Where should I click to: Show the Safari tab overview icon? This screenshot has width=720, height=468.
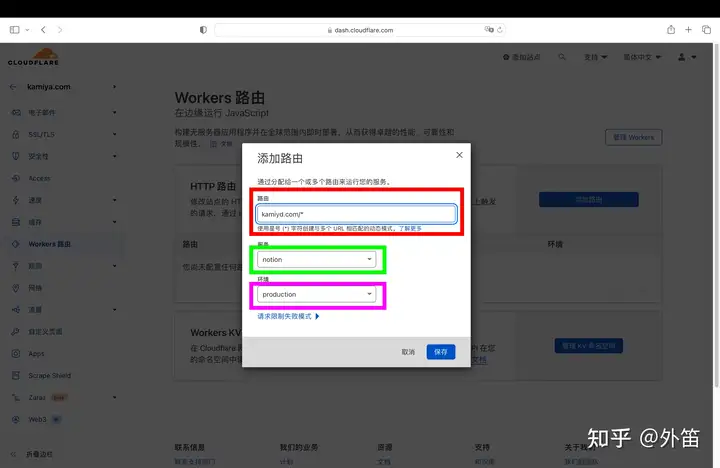[x=706, y=30]
